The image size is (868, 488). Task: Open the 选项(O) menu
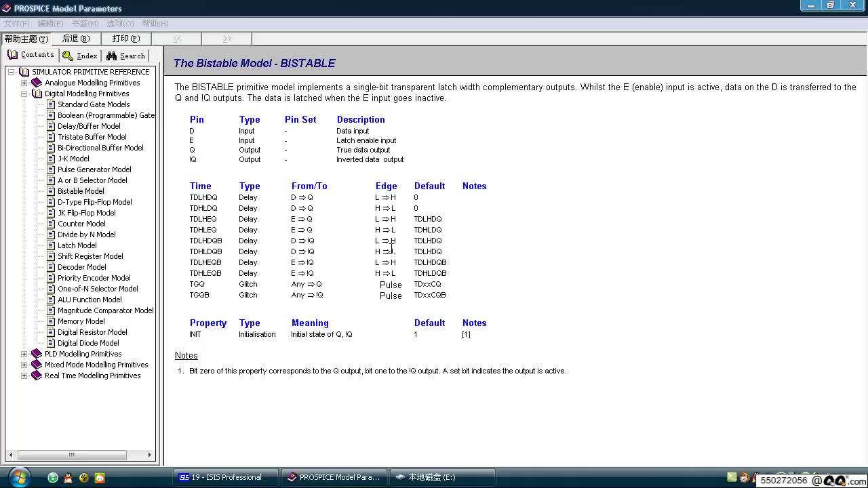pos(120,24)
